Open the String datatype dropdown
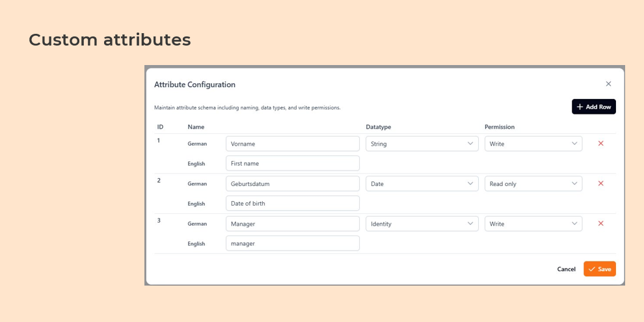 pyautogui.click(x=422, y=144)
